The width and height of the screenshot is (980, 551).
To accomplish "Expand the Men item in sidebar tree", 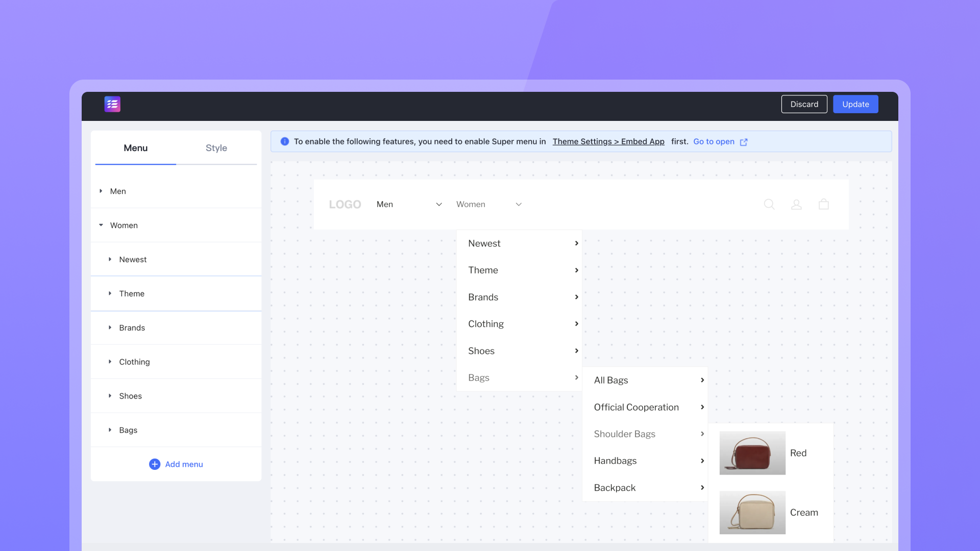I will click(101, 191).
